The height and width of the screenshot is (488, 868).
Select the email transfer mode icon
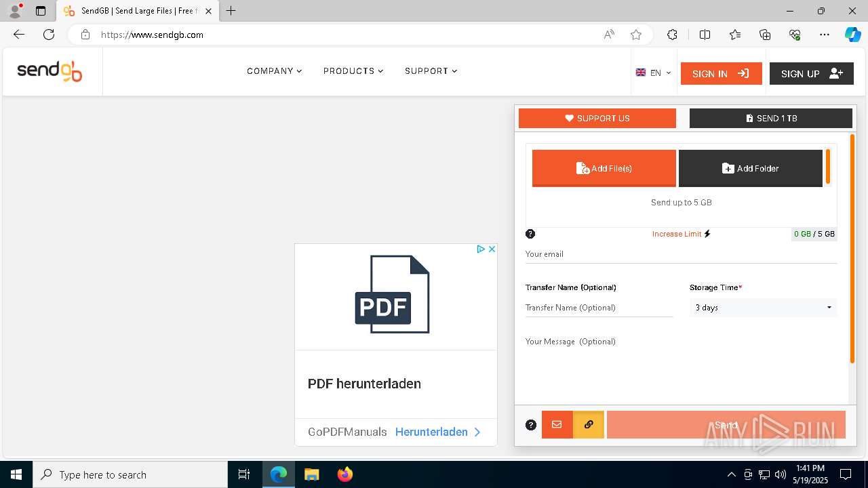[557, 425]
